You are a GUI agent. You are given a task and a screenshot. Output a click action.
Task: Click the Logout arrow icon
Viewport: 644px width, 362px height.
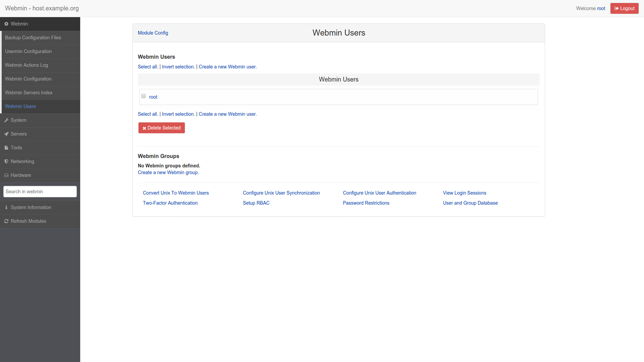coord(616,8)
